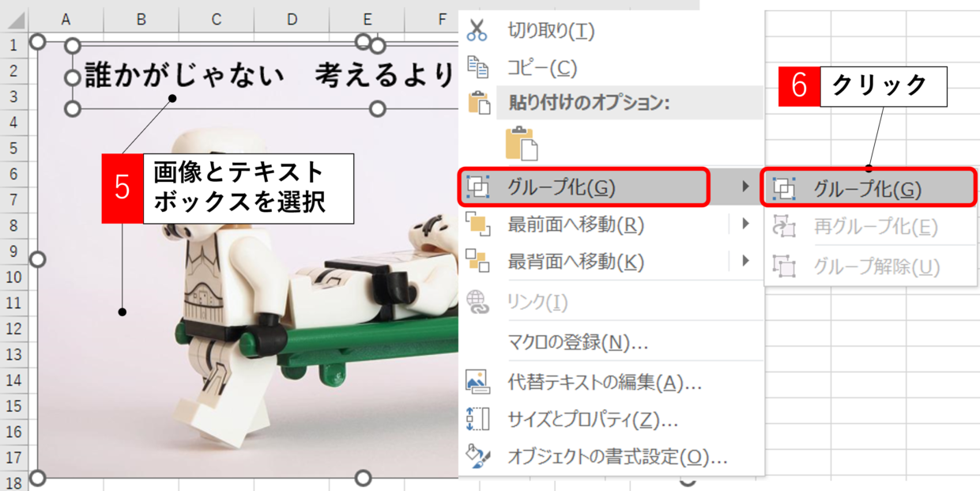Click the scissors Cut icon
The height and width of the screenshot is (491, 980).
point(477,30)
